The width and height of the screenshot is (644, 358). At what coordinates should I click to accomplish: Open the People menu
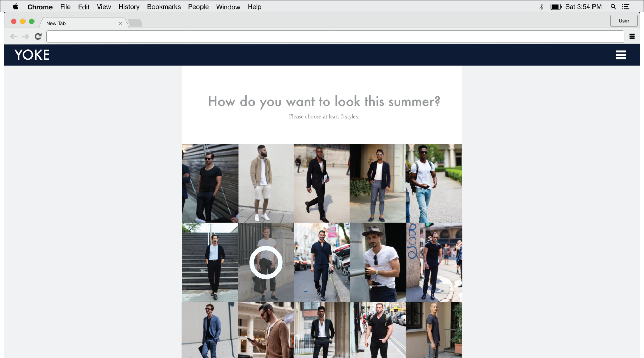[198, 7]
